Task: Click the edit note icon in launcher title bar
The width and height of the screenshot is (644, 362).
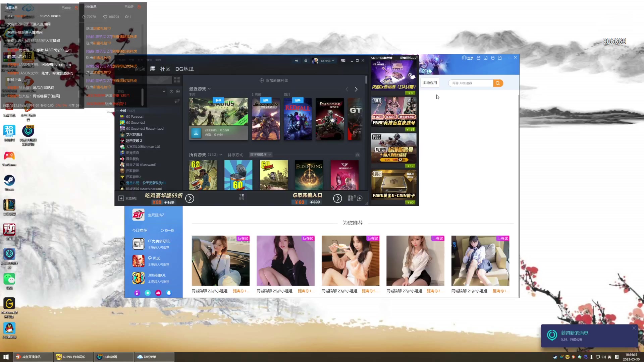Action: tap(500, 58)
